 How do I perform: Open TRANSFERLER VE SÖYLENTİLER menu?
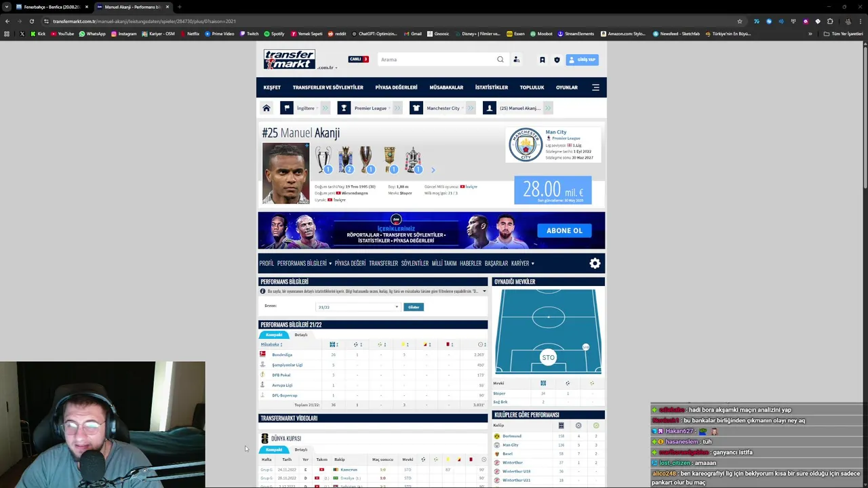click(x=328, y=87)
